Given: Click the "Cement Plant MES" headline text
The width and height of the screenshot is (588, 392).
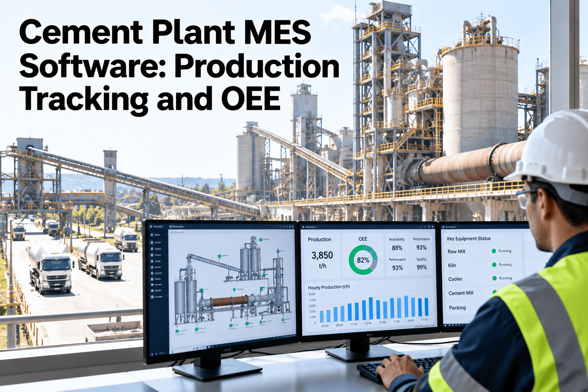Looking at the screenshot, I should [x=165, y=32].
